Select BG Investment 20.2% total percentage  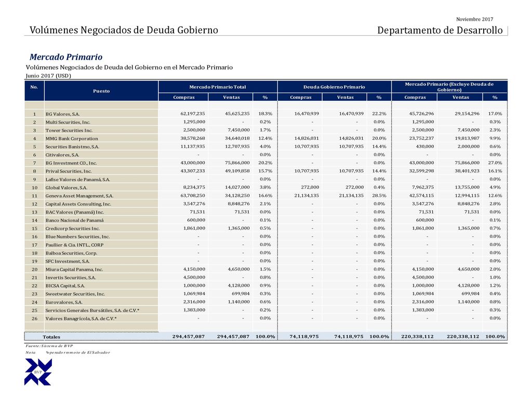[264, 163]
